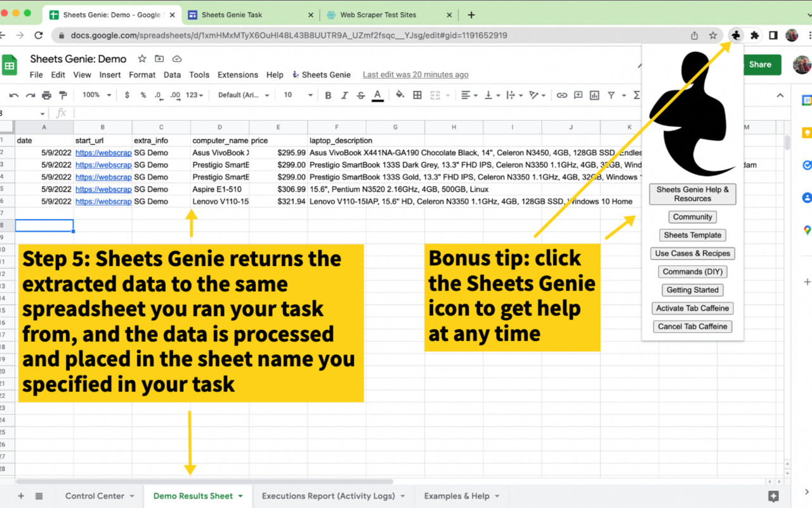Viewport: 812px width, 508px height.
Task: Toggle italic formatting
Action: tap(344, 95)
